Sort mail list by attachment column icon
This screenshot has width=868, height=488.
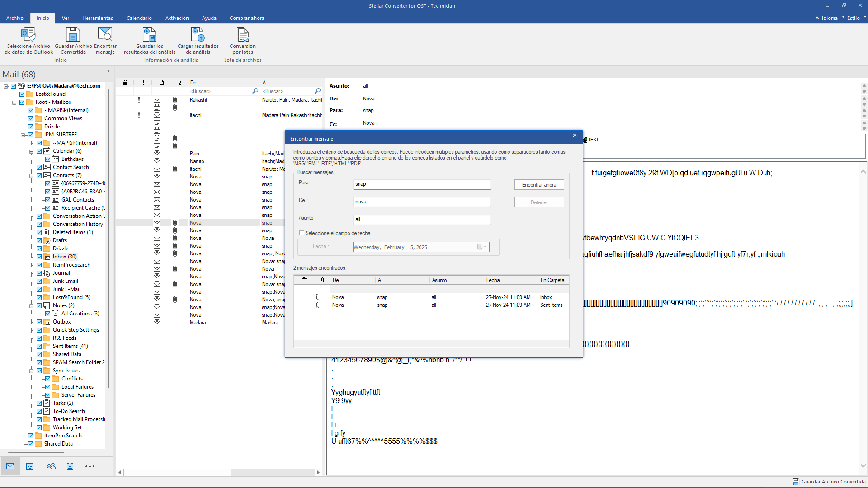coord(180,83)
